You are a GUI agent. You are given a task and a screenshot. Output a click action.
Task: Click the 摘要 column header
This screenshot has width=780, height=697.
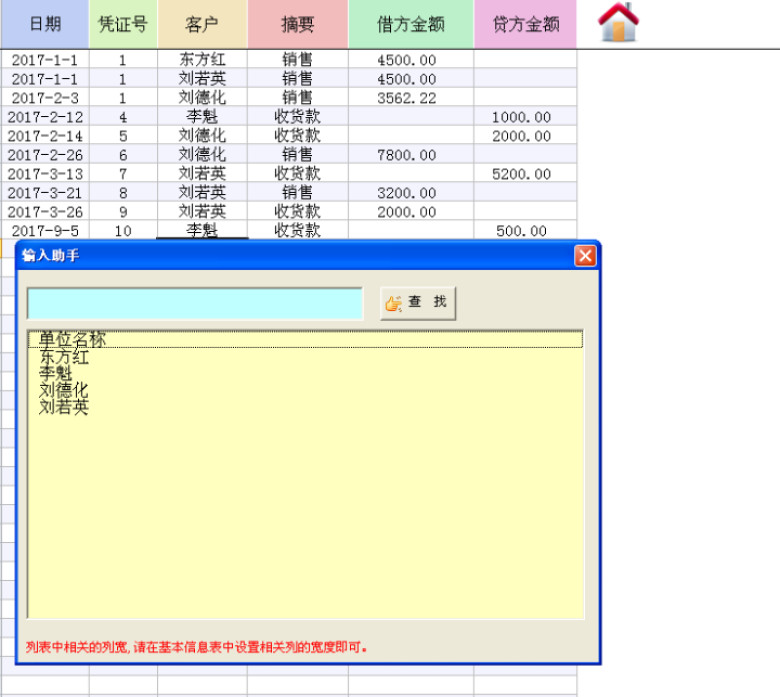[x=297, y=24]
